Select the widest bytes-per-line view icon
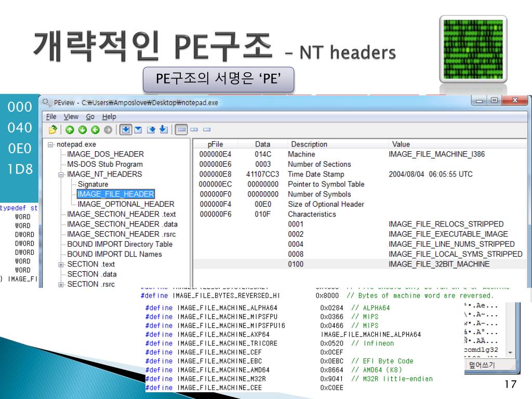This screenshot has height=399, width=532. [x=181, y=129]
